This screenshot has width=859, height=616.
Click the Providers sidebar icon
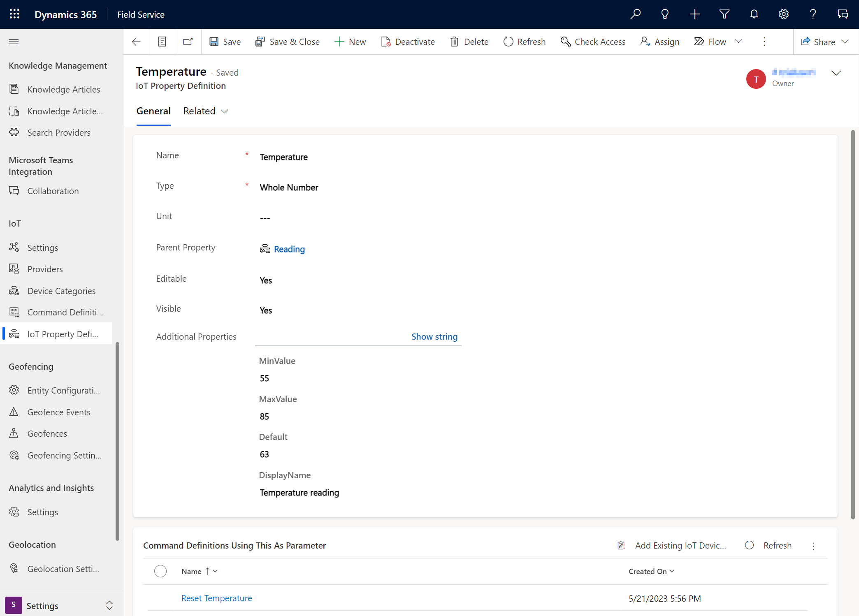[15, 269]
